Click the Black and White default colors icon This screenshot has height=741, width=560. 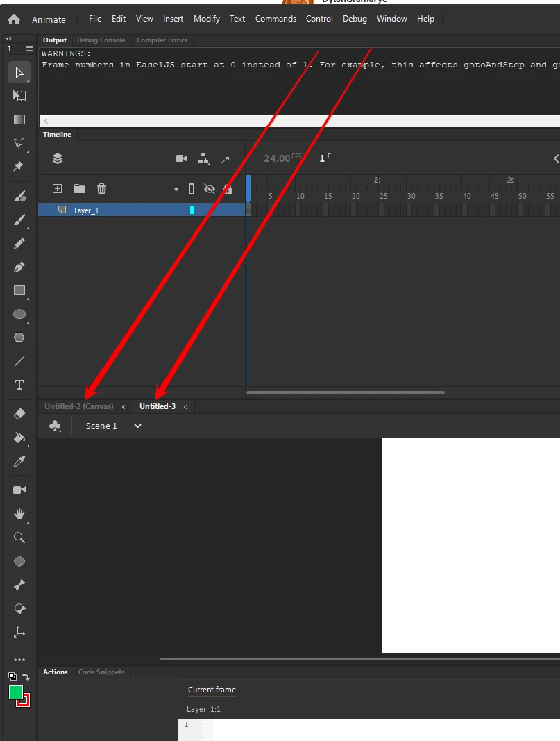click(x=12, y=676)
